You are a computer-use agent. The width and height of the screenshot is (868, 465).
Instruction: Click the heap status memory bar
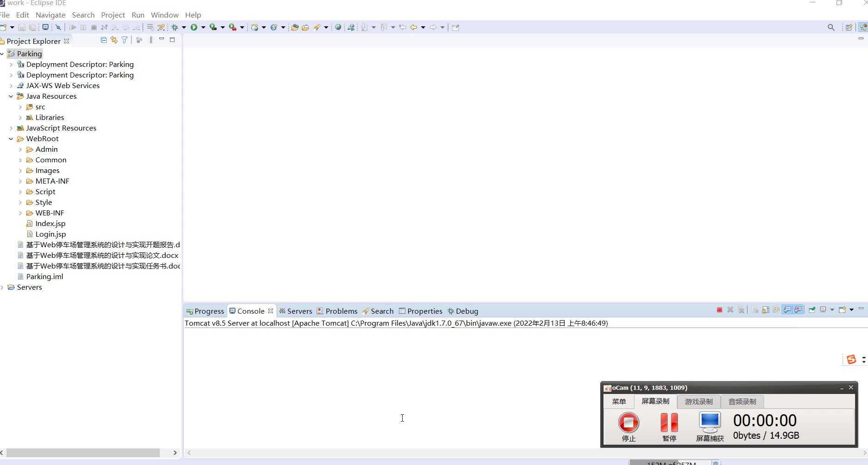pyautogui.click(x=670, y=463)
